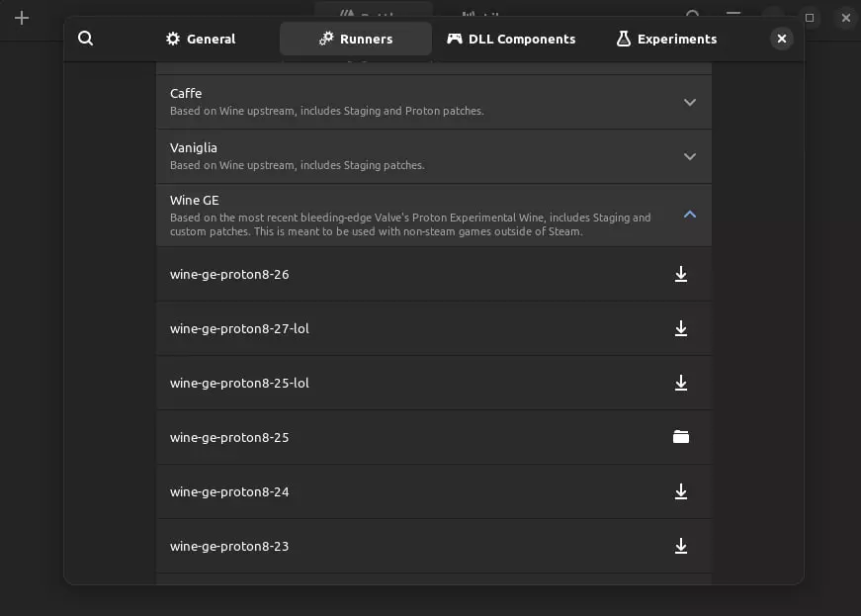Screen dimensions: 861x616
Task: Download the wine-ge-proton8-25-lol runner
Action: pyautogui.click(x=680, y=383)
